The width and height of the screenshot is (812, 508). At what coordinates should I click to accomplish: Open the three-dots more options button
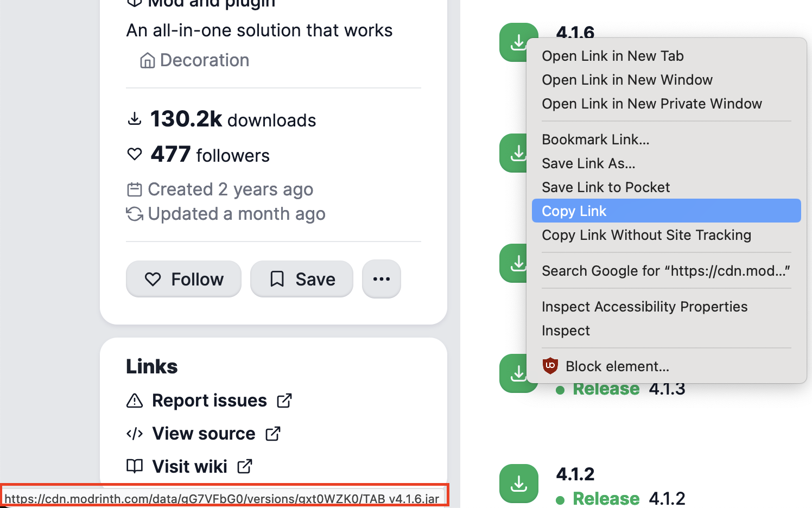point(381,279)
